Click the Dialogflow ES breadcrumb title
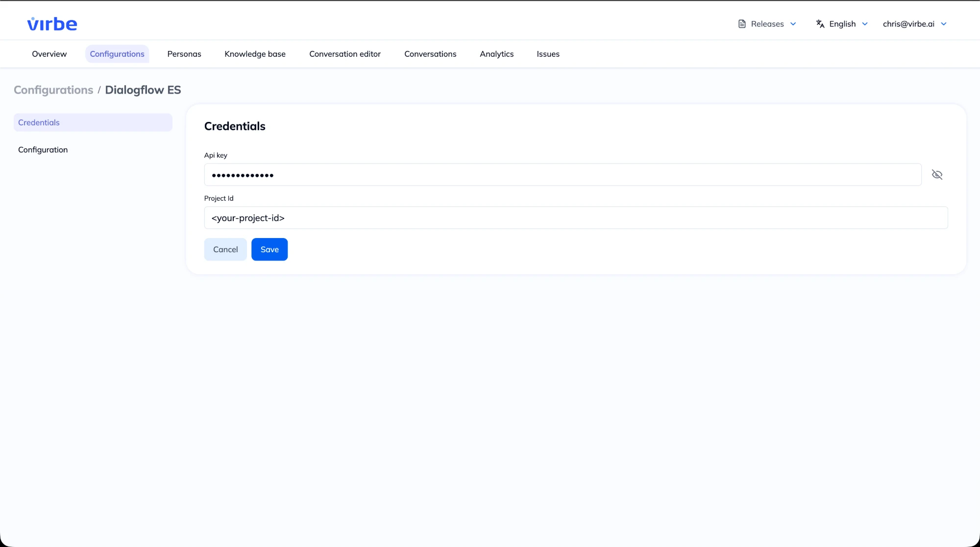The height and width of the screenshot is (547, 980). (x=143, y=90)
